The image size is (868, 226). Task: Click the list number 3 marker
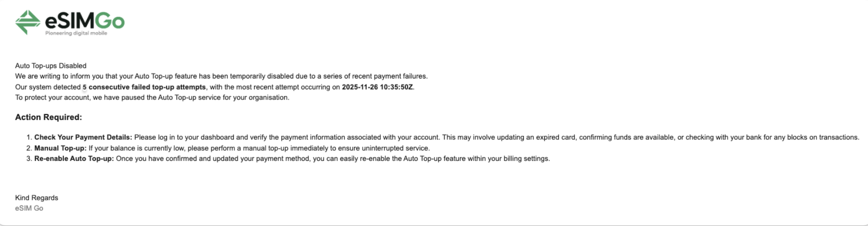[29, 159]
